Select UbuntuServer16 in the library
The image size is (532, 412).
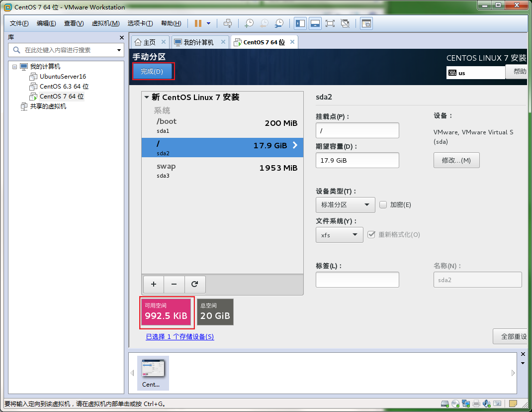pos(63,77)
